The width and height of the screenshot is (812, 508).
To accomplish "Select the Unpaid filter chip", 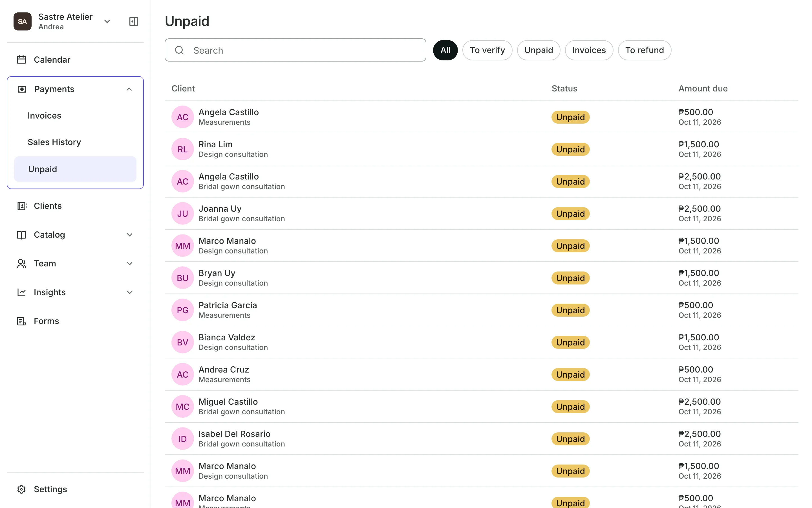I will (x=539, y=50).
